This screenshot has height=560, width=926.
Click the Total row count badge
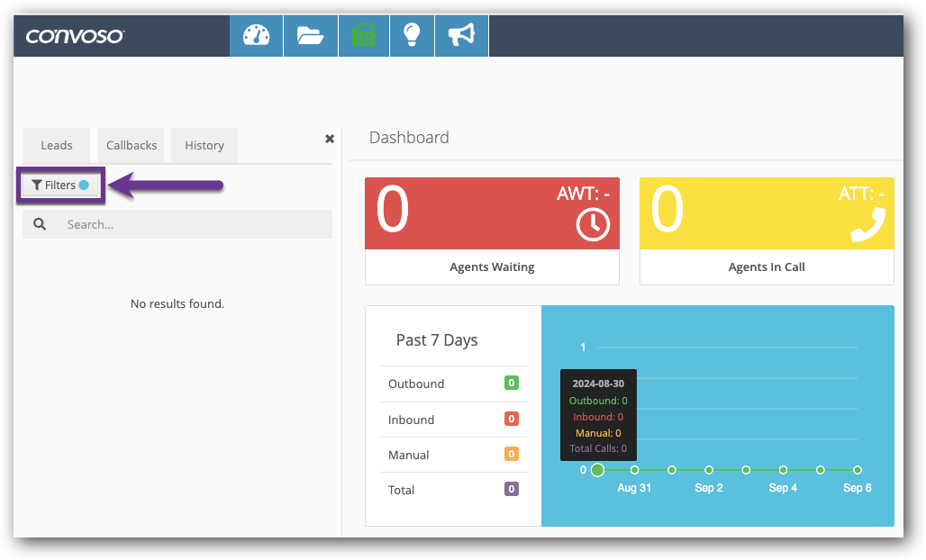pos(512,489)
